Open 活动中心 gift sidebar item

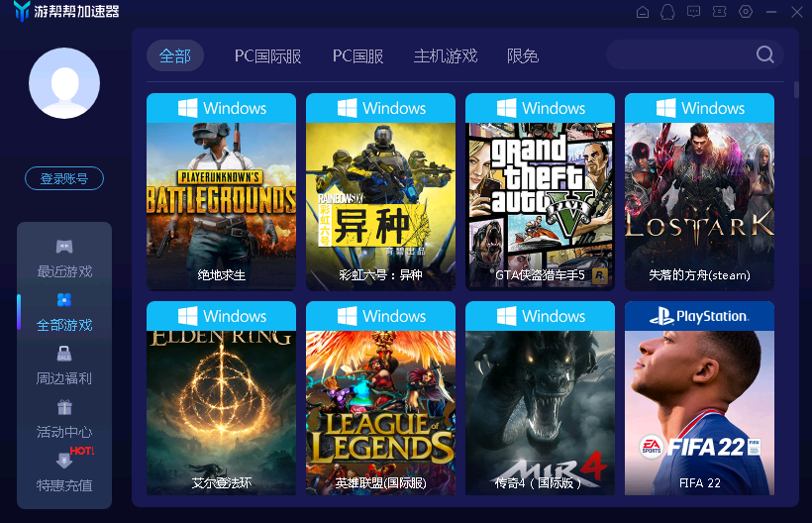64,419
